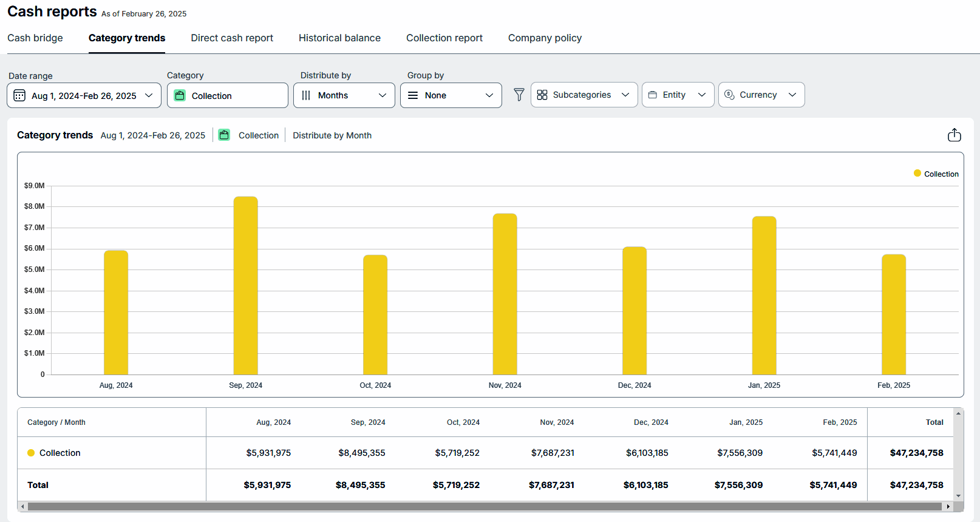Click the calendar icon in Date range

point(19,95)
